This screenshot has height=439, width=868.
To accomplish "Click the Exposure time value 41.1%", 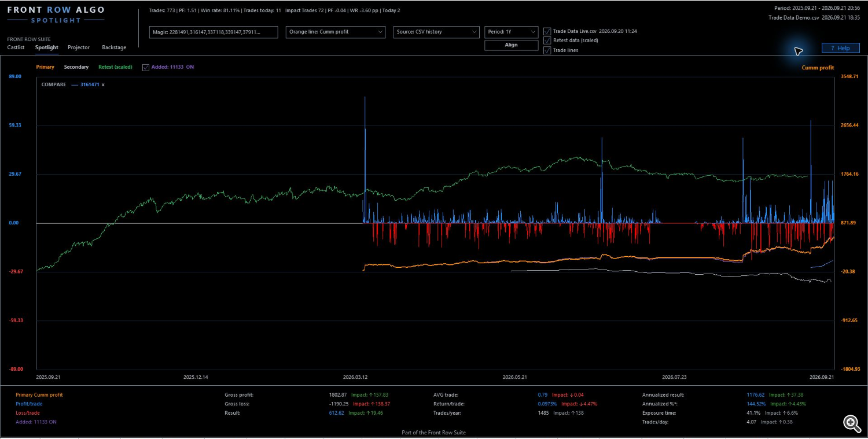I will point(753,413).
